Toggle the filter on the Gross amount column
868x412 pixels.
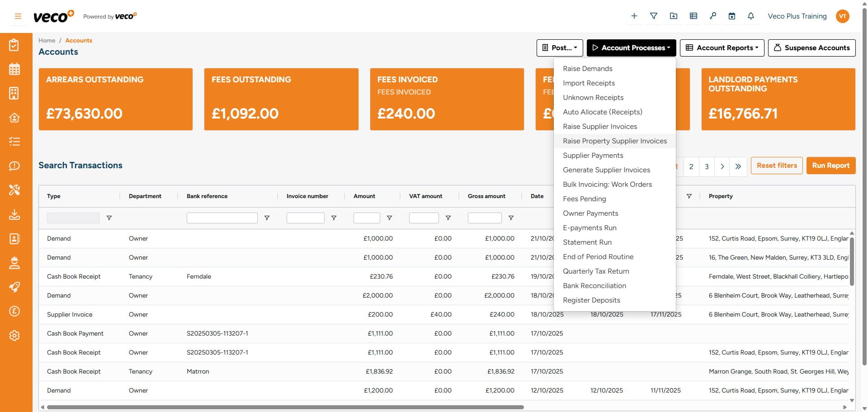coord(511,218)
